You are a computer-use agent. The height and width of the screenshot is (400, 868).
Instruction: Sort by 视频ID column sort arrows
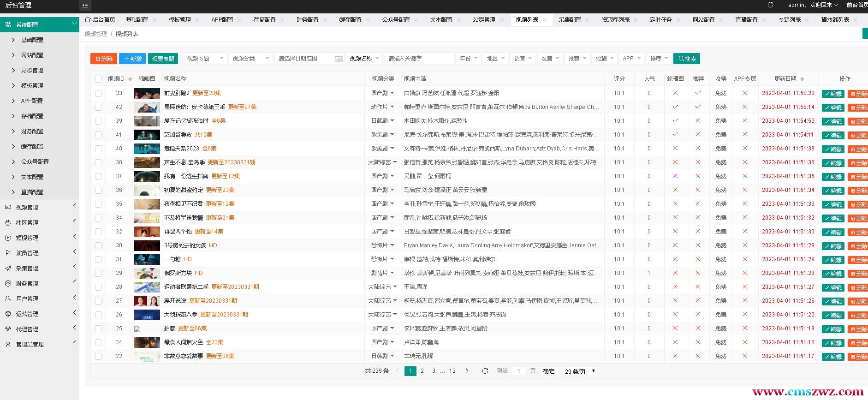coord(130,79)
